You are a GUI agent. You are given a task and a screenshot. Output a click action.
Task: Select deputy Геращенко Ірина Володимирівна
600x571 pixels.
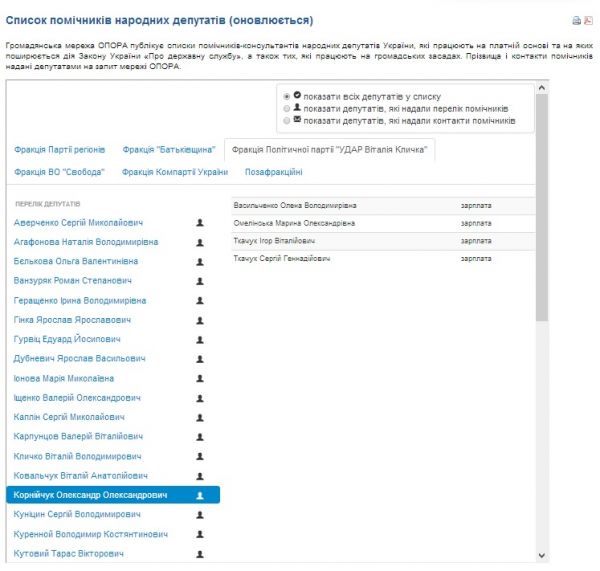pyautogui.click(x=80, y=301)
